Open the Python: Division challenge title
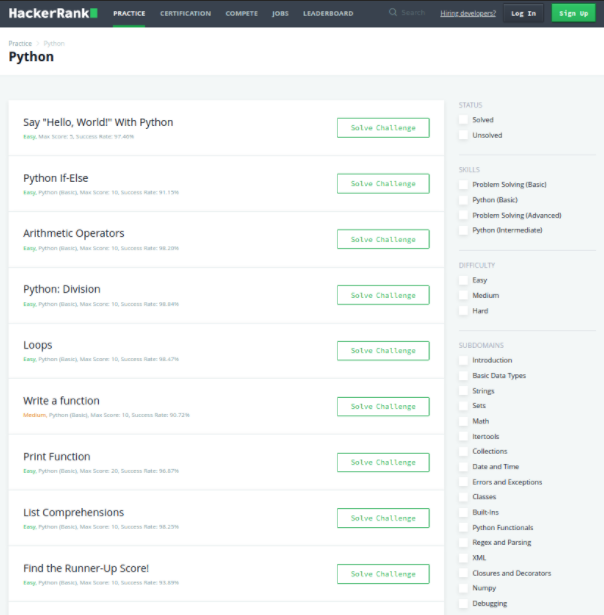 coord(62,289)
